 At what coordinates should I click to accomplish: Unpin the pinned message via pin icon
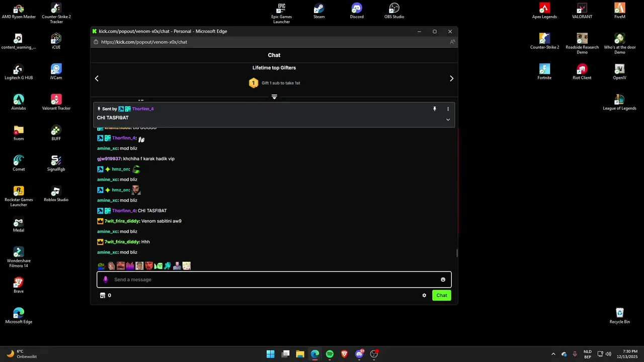pos(435,109)
